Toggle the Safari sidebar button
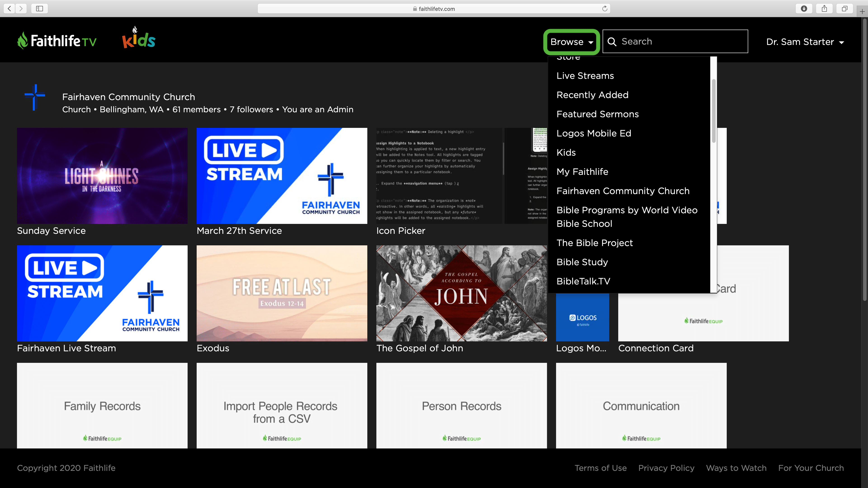The height and width of the screenshot is (488, 868). (39, 8)
